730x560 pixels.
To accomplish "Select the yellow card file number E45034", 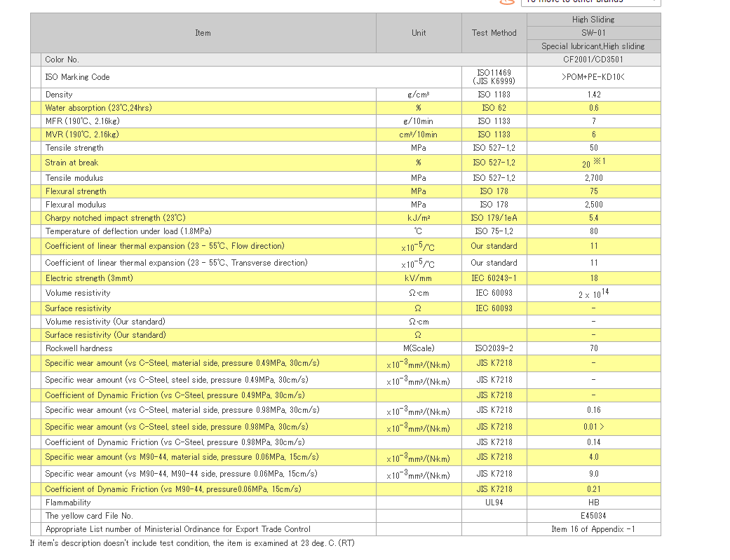I will click(x=593, y=516).
